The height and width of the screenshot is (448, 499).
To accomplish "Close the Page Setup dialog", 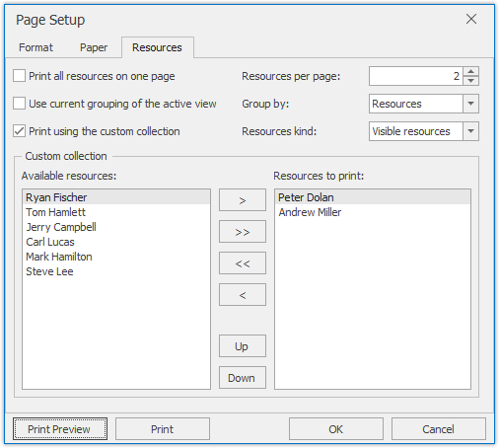I will click(x=471, y=19).
